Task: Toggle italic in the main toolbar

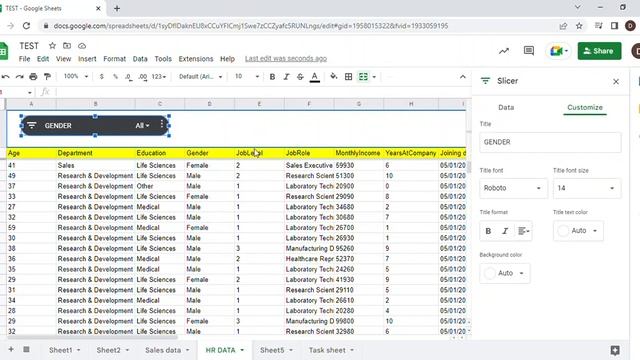Action: (286, 77)
